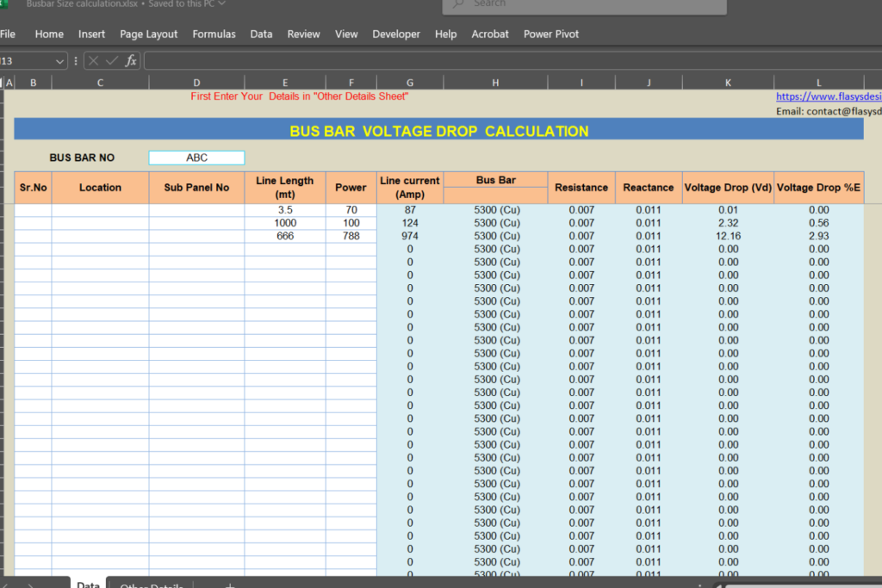Open the flasysdesign website hyperlink
The height and width of the screenshot is (588, 882).
(829, 96)
